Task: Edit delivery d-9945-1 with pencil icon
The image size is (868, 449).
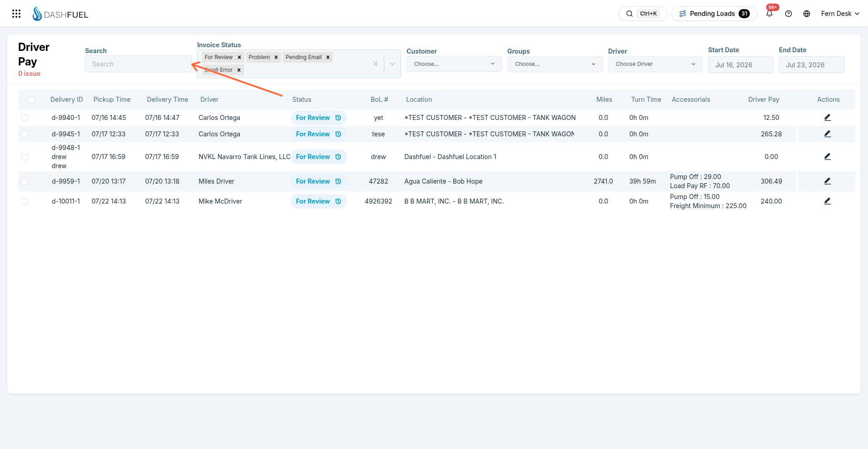Action: 828,134
